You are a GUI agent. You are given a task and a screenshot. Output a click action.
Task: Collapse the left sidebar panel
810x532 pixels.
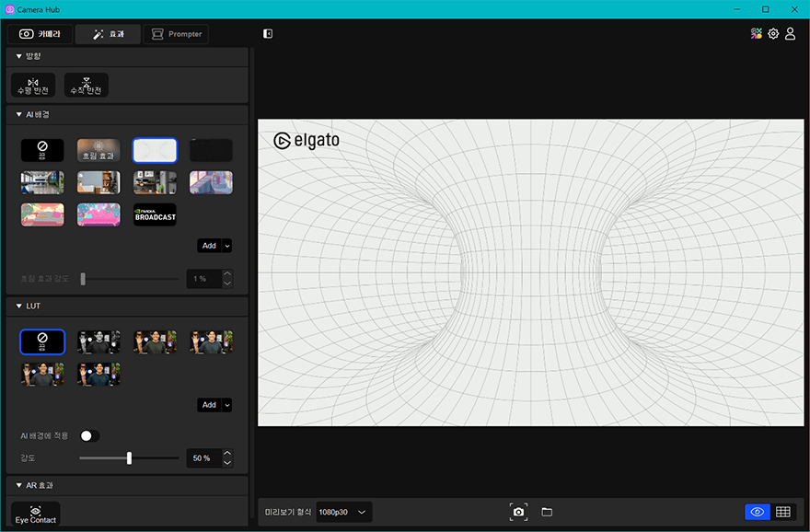tap(268, 33)
